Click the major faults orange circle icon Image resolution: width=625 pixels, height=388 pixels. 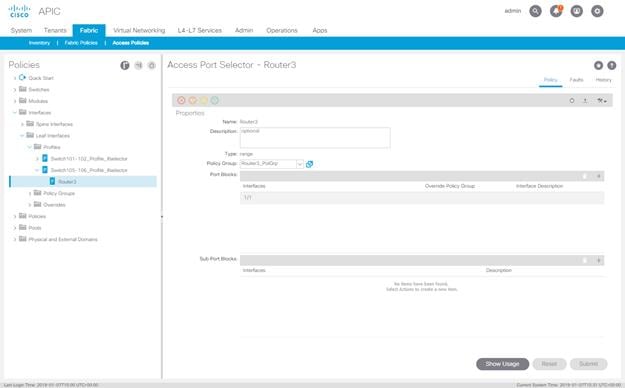point(193,100)
